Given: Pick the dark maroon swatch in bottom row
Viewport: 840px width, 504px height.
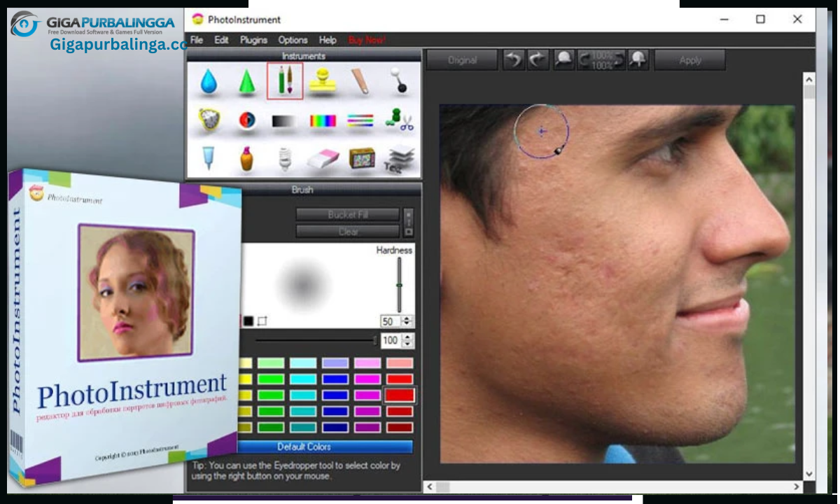Looking at the screenshot, I should coord(400,427).
